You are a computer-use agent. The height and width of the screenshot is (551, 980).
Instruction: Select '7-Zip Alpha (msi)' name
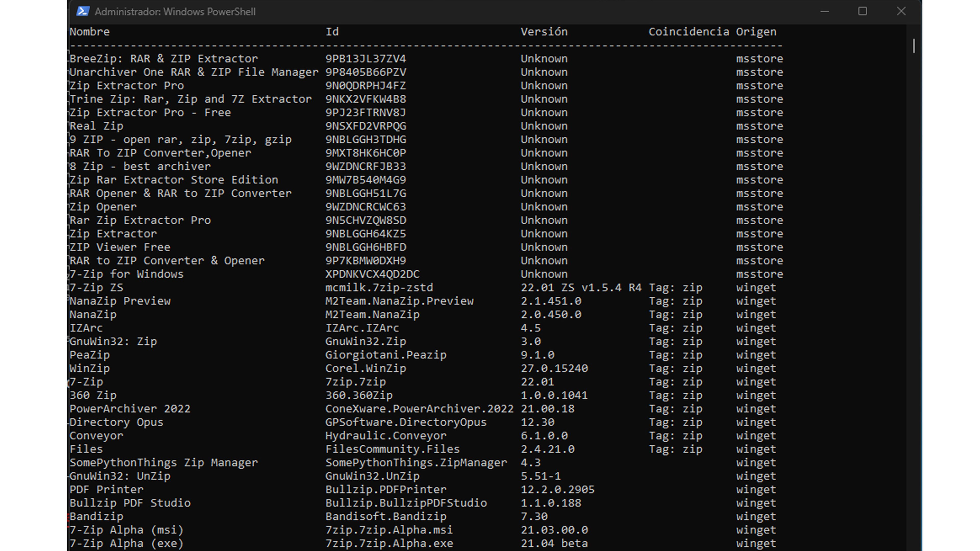tap(127, 530)
